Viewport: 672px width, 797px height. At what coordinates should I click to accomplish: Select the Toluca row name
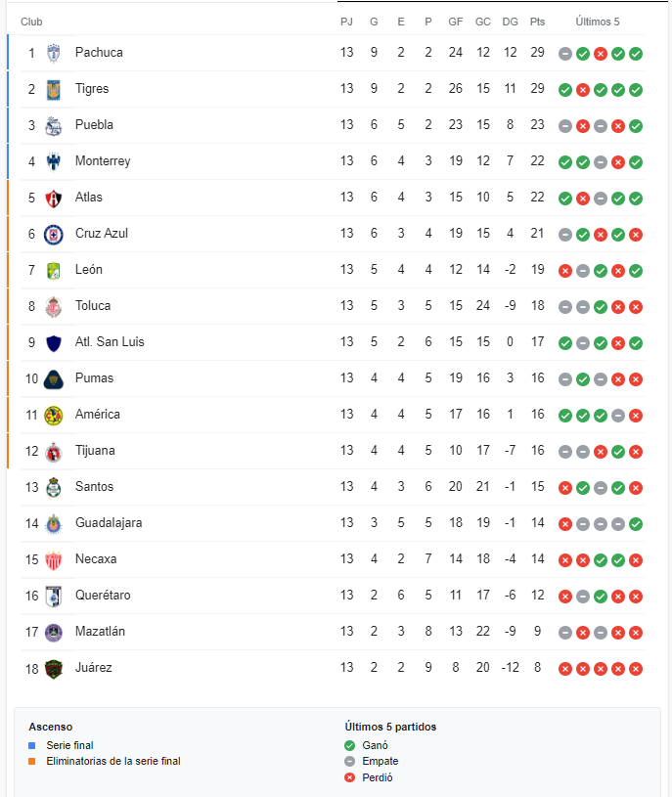(93, 306)
